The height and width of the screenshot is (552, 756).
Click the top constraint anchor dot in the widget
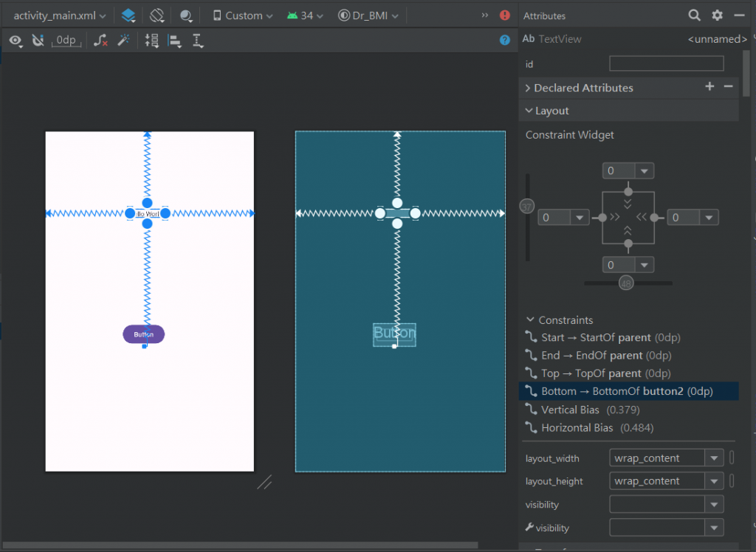pos(628,192)
